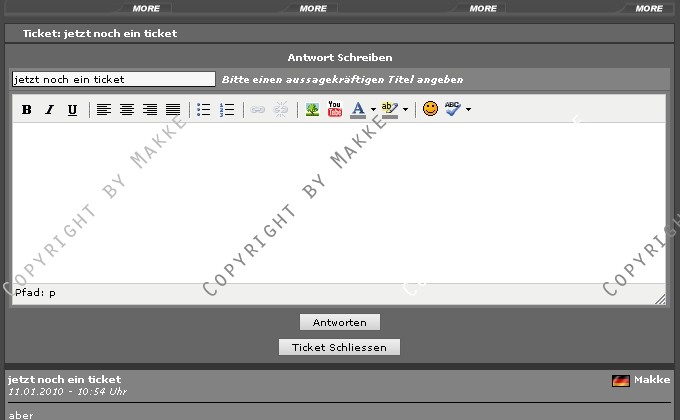Open the highlight color dropdown arrow
The image size is (680, 420).
point(405,110)
